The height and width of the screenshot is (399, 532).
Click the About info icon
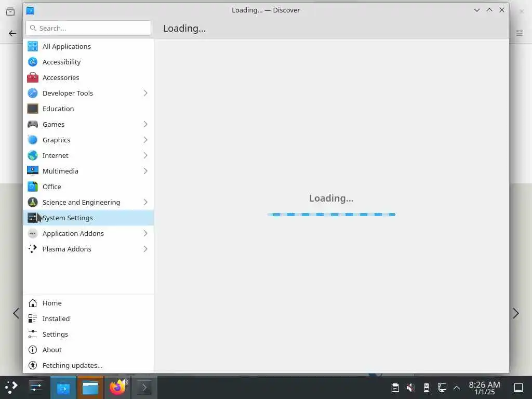point(33,350)
